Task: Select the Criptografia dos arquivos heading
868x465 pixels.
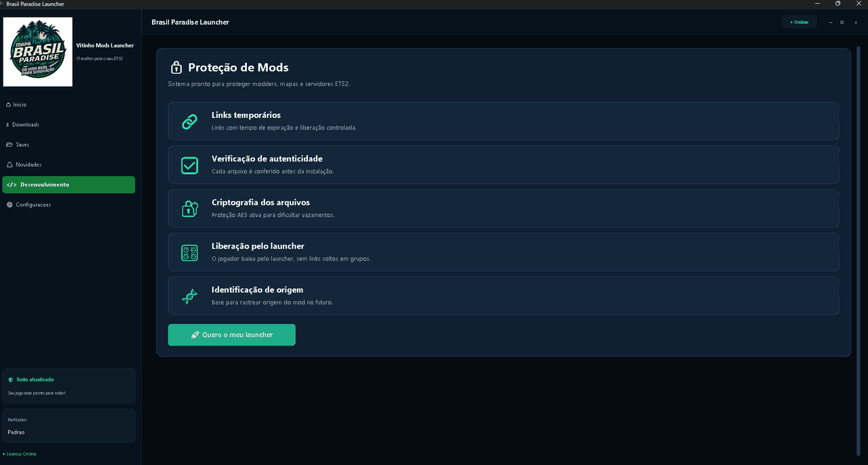Action: click(x=260, y=203)
